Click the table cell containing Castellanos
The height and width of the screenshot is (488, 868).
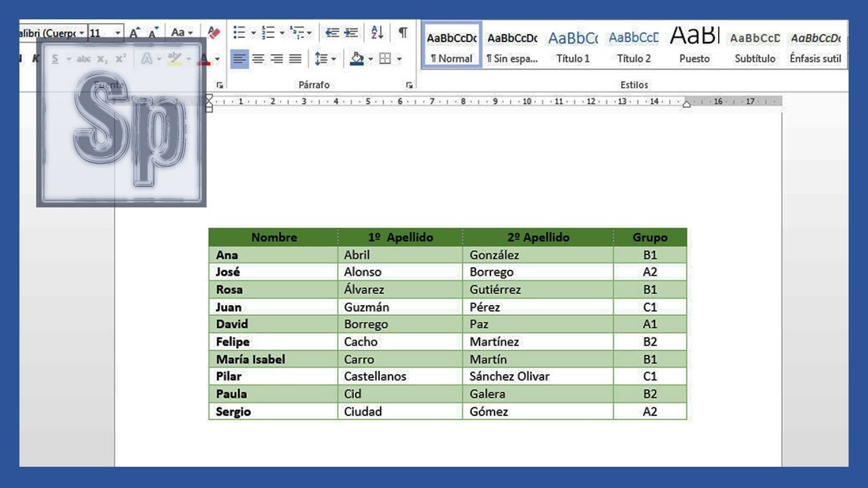[399, 376]
